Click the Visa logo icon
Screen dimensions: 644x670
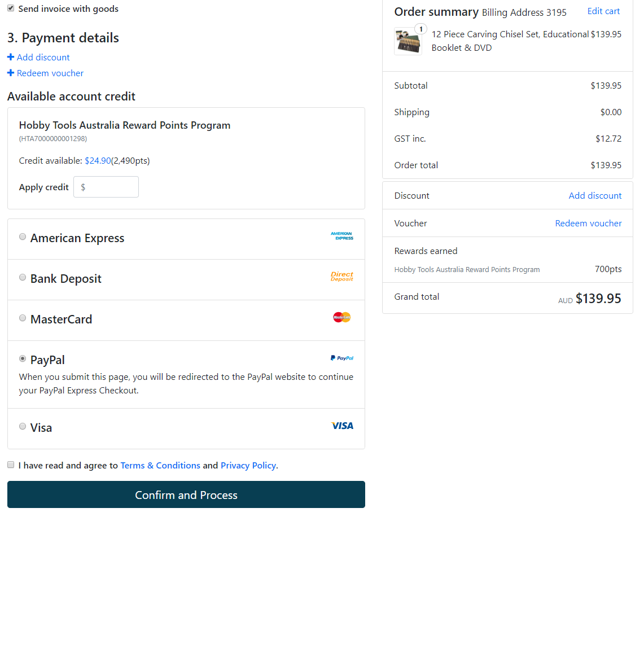coord(342,426)
